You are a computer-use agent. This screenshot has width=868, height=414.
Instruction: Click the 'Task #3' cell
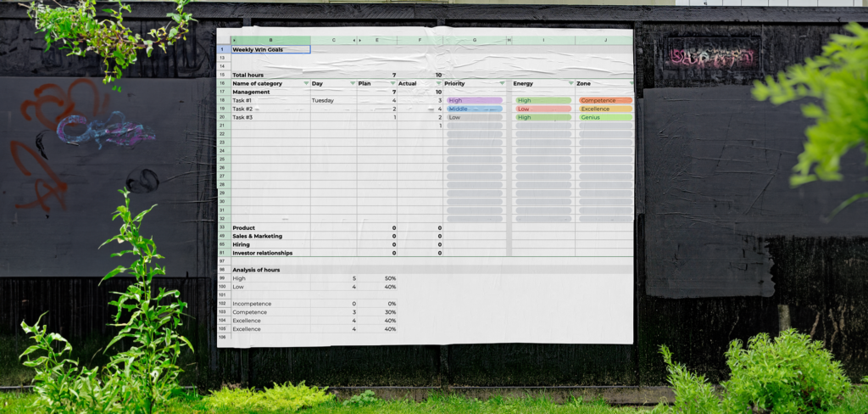click(x=270, y=117)
